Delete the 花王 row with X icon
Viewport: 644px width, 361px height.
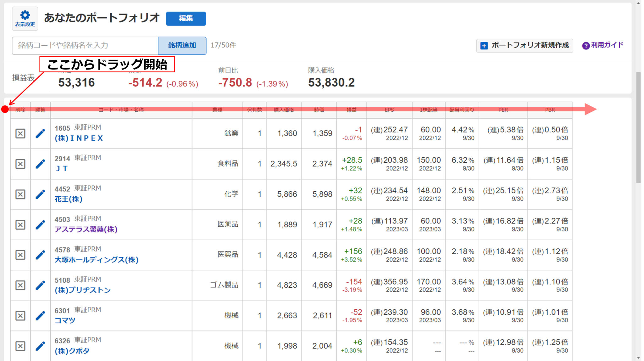20,194
